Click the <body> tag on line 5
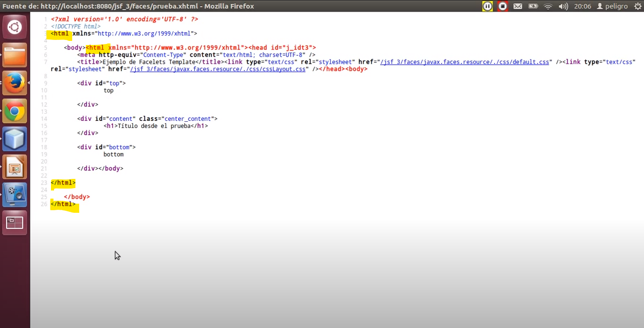 click(x=75, y=48)
